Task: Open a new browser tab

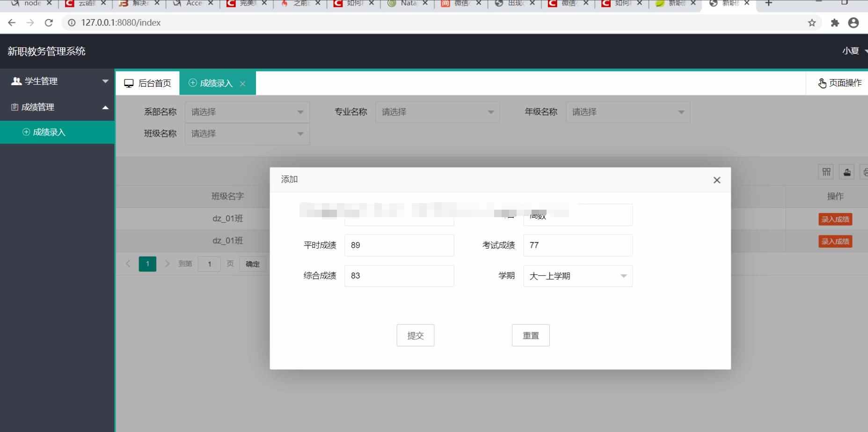Action: [768, 3]
